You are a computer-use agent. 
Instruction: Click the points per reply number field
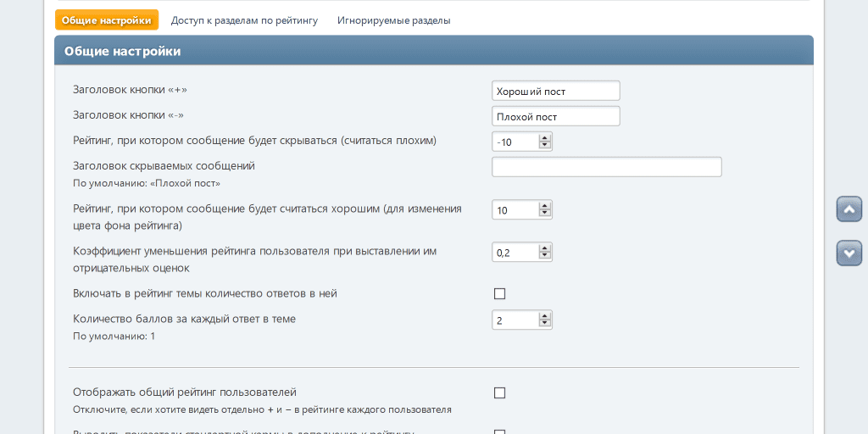coord(515,320)
